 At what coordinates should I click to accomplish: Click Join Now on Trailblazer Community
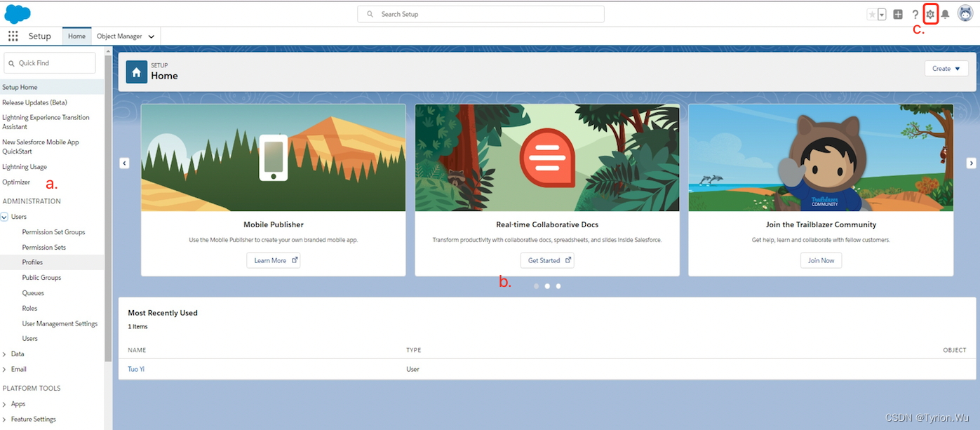point(821,260)
